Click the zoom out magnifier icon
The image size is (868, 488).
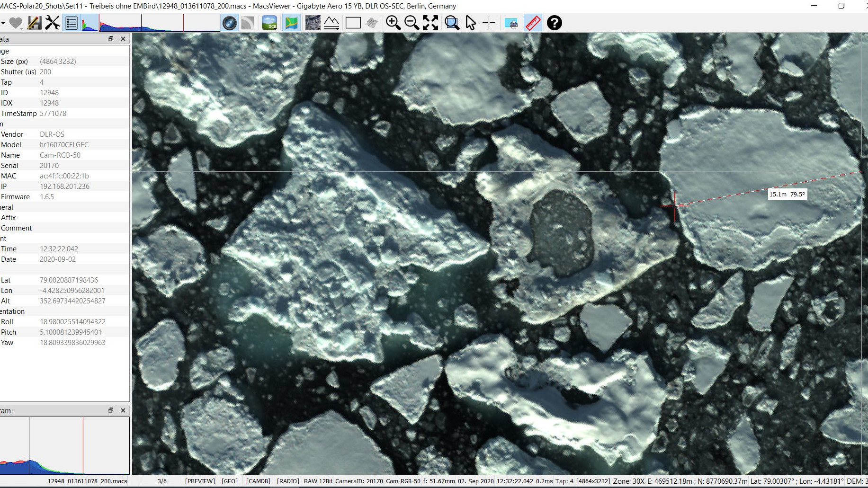pos(412,23)
